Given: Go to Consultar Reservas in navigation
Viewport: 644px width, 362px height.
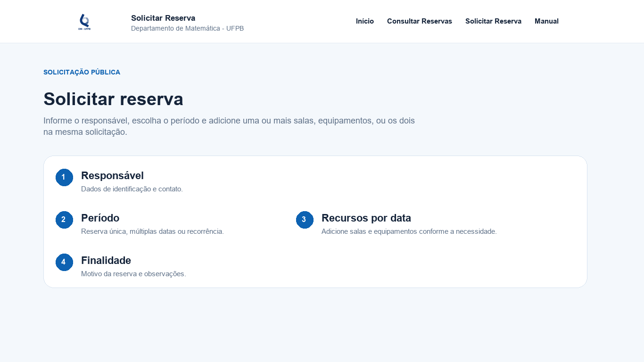Looking at the screenshot, I should pos(420,21).
